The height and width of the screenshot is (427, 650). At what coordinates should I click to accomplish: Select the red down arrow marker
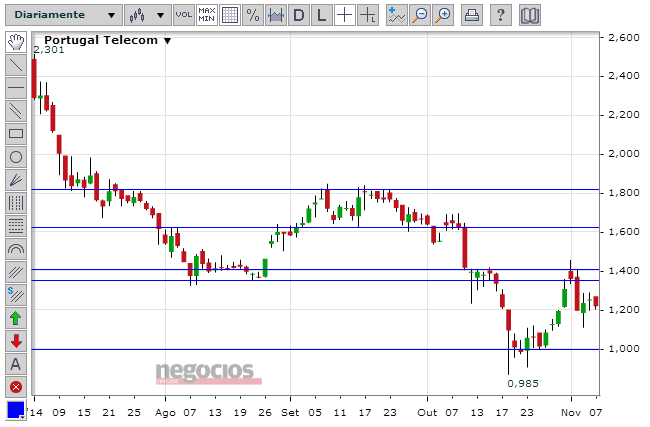click(x=16, y=341)
